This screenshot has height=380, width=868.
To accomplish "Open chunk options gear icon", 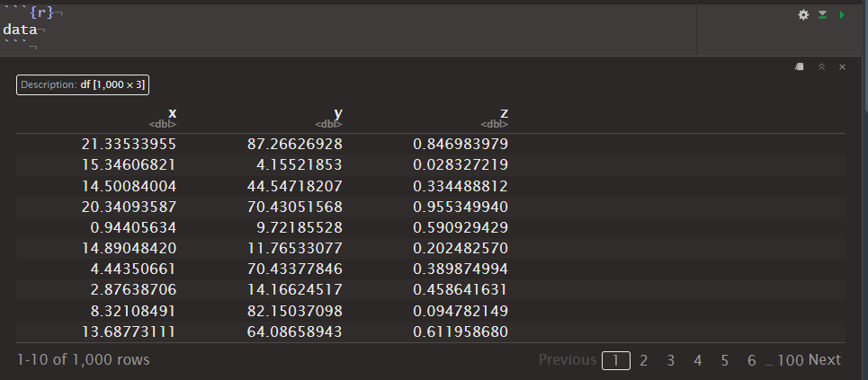I will point(803,15).
